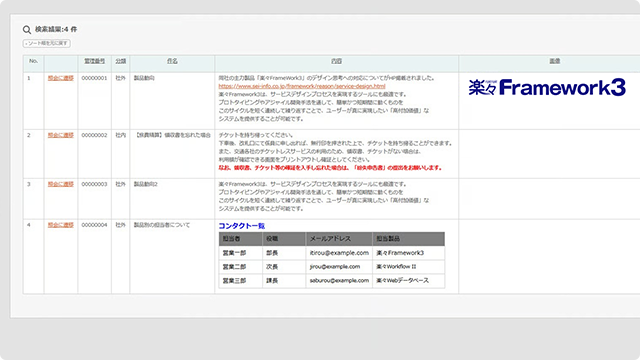The width and height of the screenshot is (640, 360).
Task: Click the itirou@example.com email cell
Action: click(339, 253)
